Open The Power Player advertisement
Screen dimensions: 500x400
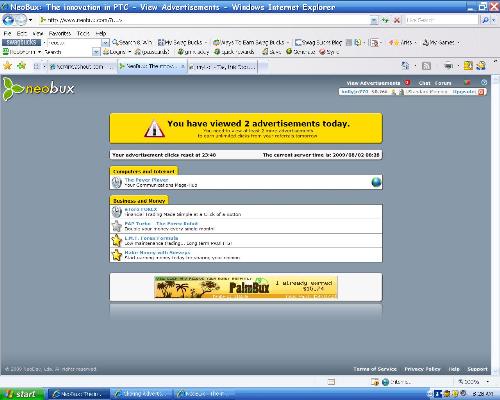coord(146,180)
